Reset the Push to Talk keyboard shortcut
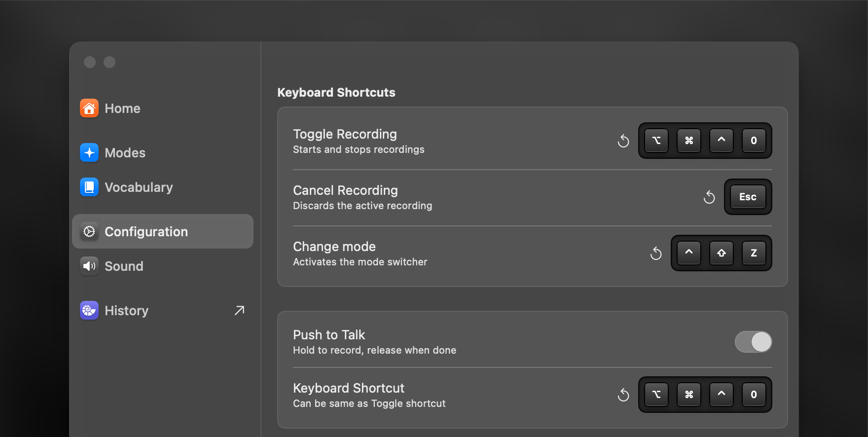 [x=623, y=395]
